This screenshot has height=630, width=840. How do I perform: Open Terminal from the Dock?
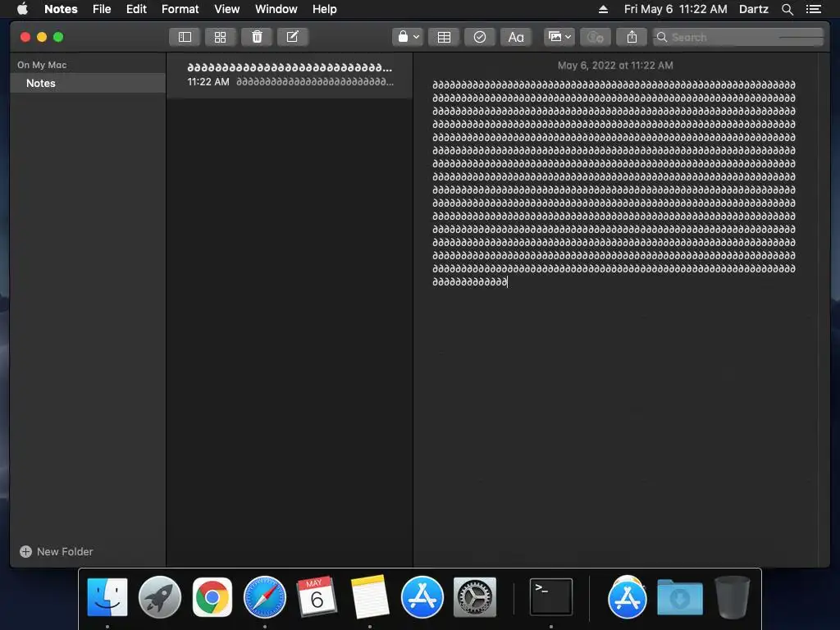(550, 597)
